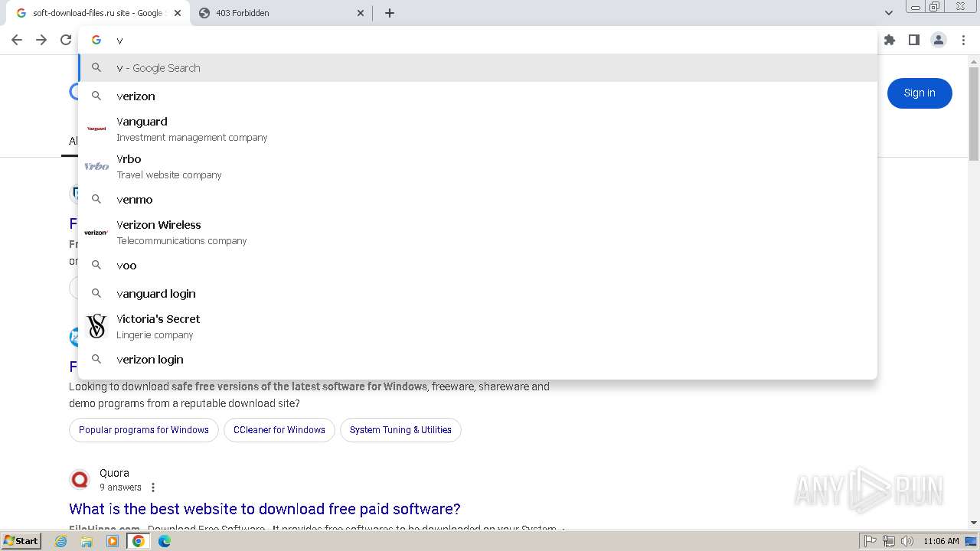The width and height of the screenshot is (980, 551).
Task: Open 'What is the best website' result link
Action: click(265, 509)
